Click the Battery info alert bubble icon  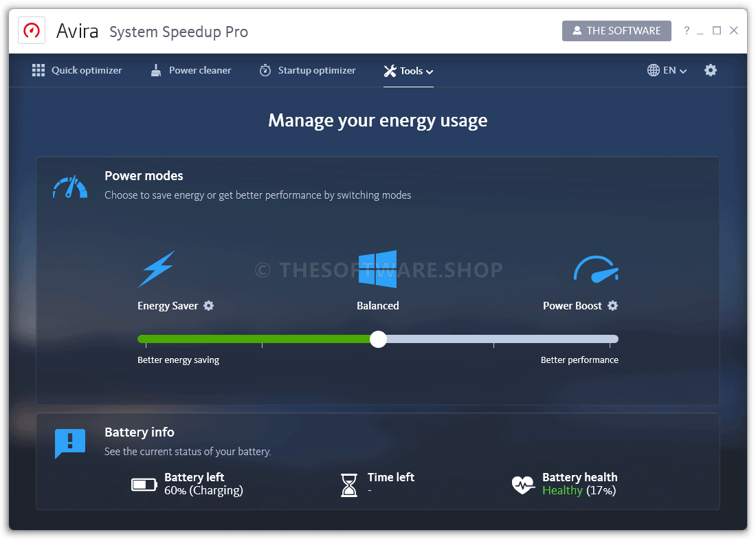(70, 443)
